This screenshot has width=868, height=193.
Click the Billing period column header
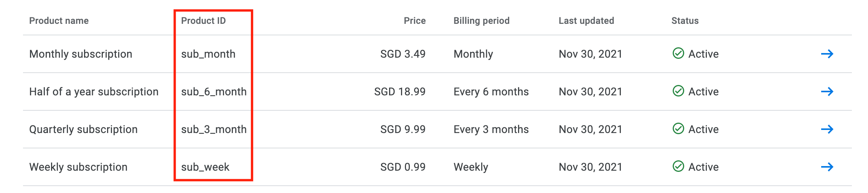[481, 21]
